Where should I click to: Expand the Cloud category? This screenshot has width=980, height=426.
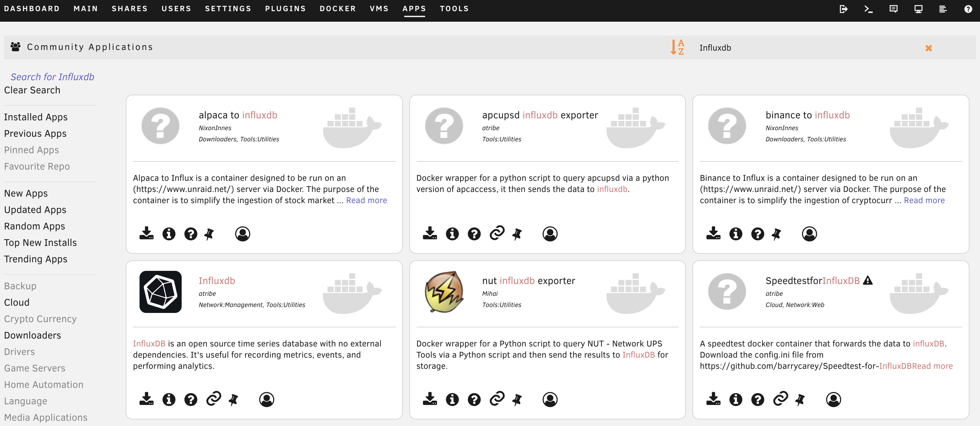click(17, 302)
